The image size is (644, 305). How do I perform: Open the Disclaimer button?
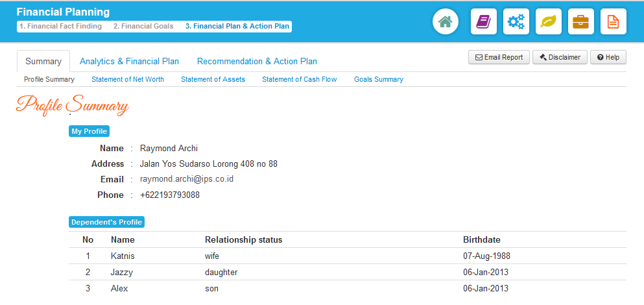(560, 57)
